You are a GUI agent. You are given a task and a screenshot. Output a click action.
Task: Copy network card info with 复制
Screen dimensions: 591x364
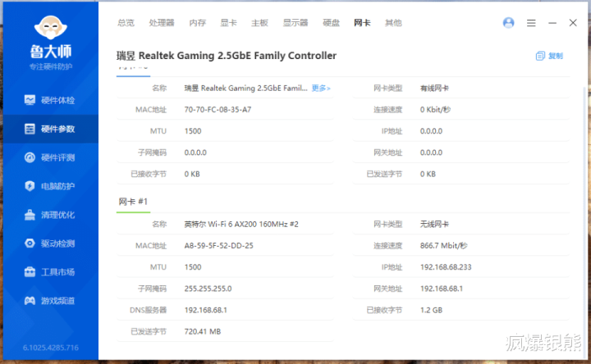(549, 56)
